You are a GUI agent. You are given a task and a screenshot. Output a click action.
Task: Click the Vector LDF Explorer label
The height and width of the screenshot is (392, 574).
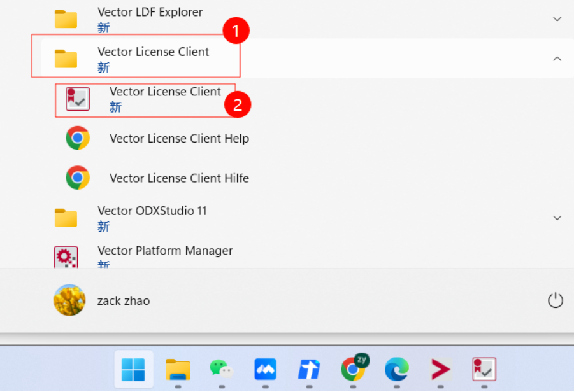pos(150,12)
